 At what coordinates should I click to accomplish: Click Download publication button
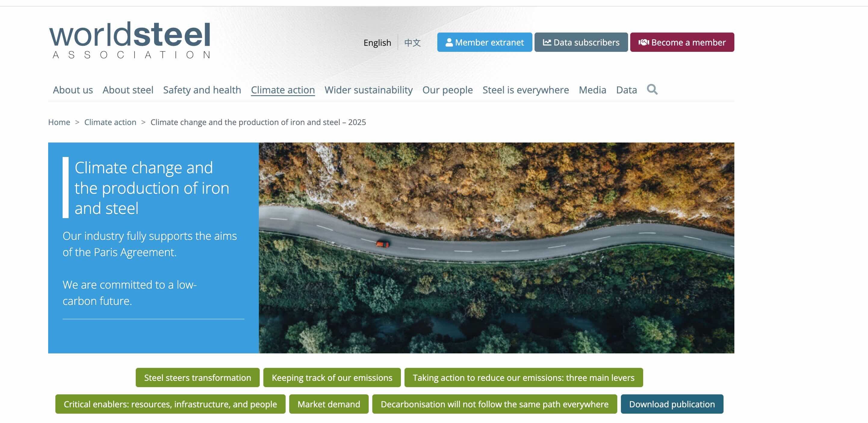pyautogui.click(x=672, y=404)
